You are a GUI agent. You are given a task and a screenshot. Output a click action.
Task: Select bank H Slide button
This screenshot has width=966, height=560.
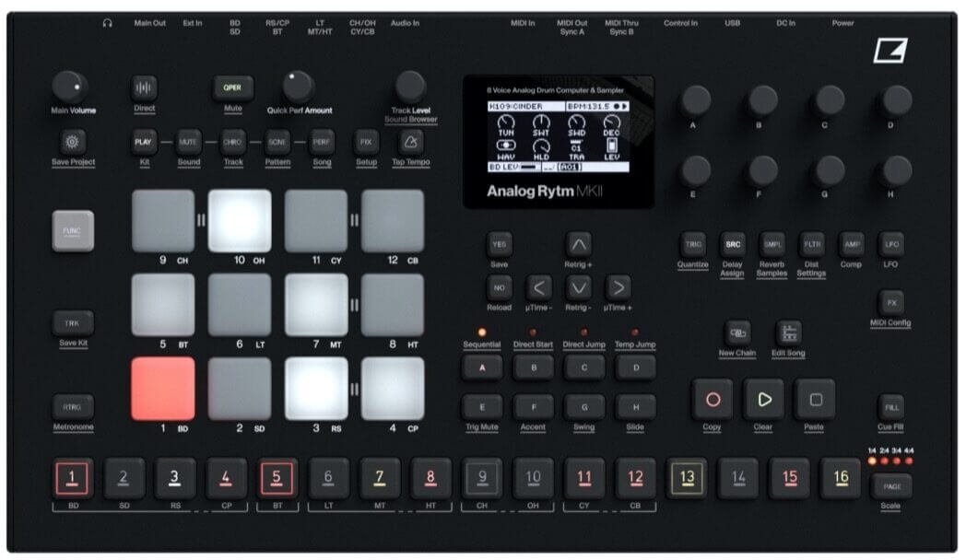(636, 407)
